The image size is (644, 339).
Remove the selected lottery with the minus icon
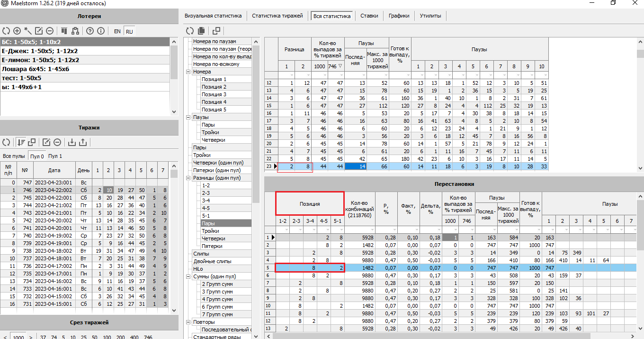tap(50, 31)
